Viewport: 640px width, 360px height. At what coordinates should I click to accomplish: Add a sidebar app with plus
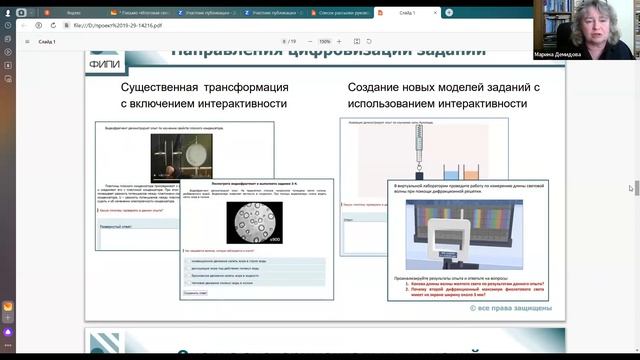(x=8, y=318)
